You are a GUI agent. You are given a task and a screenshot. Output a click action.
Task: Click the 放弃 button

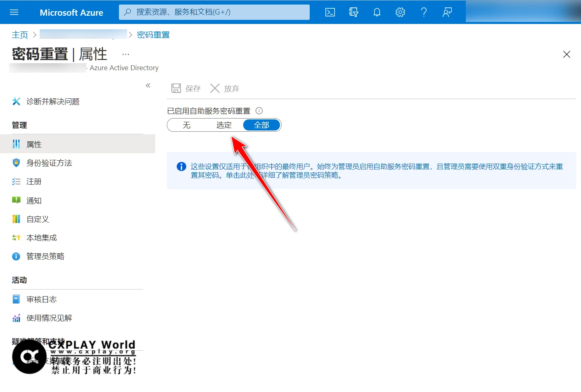[x=225, y=88]
